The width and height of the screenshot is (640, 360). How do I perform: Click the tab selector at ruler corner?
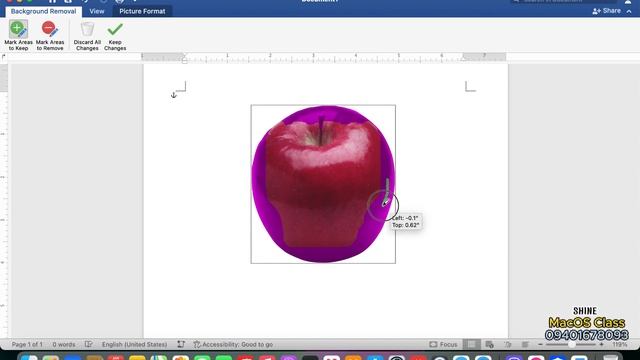coord(4,57)
